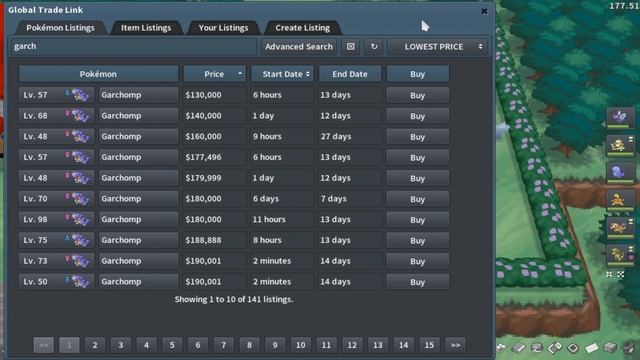Click the Pokémon column header
The width and height of the screenshot is (640, 360).
(x=98, y=74)
